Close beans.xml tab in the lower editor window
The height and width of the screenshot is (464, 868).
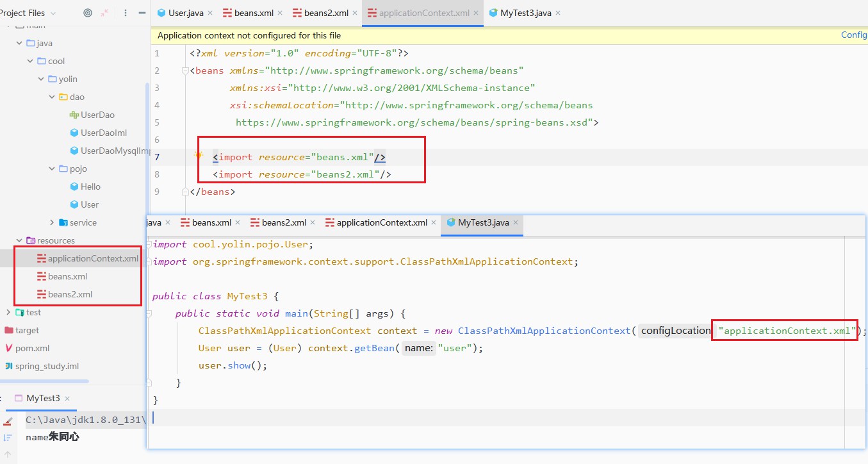click(x=238, y=222)
